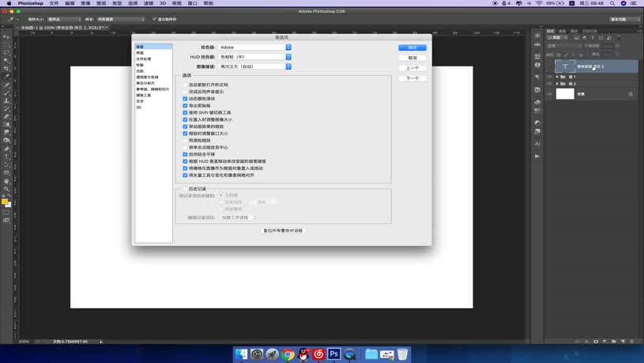Viewport: 644px width, 363px height.
Task: Open the Character panel icon
Action: coord(537,143)
